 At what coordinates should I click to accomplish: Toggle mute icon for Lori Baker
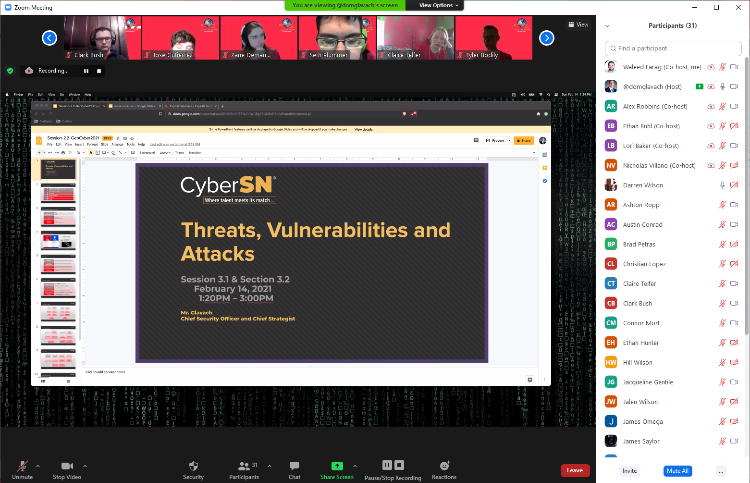point(722,145)
